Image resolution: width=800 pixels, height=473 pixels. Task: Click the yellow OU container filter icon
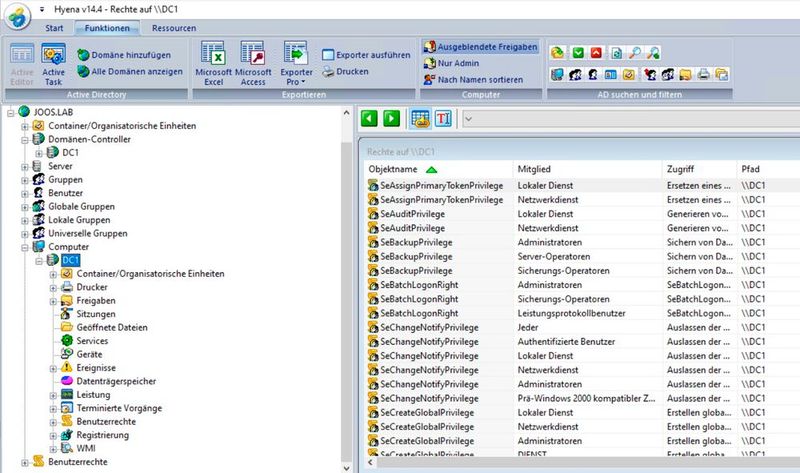[x=629, y=74]
